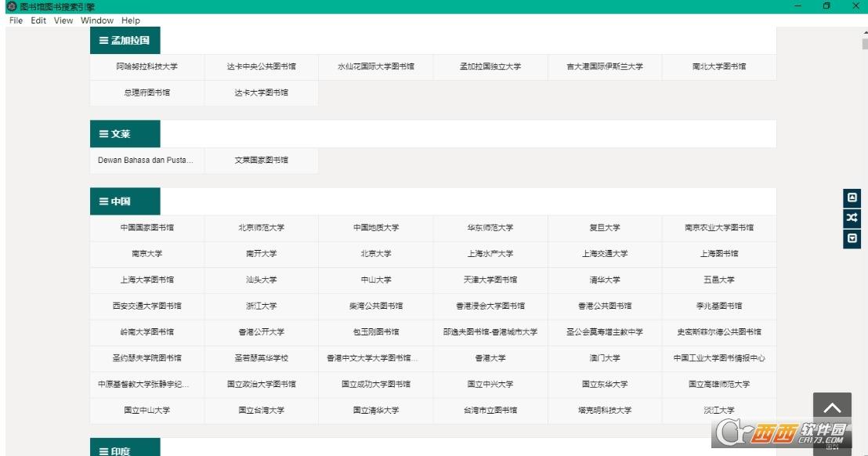Open 华东师范大学 link

point(490,227)
